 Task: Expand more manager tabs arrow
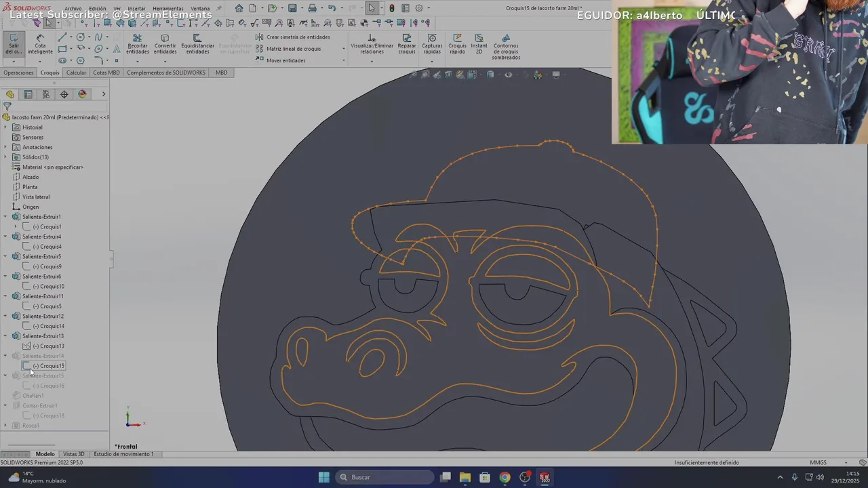click(104, 94)
